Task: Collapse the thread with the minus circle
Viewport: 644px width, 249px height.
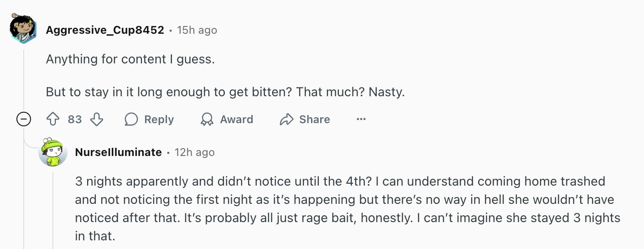Action: 23,119
